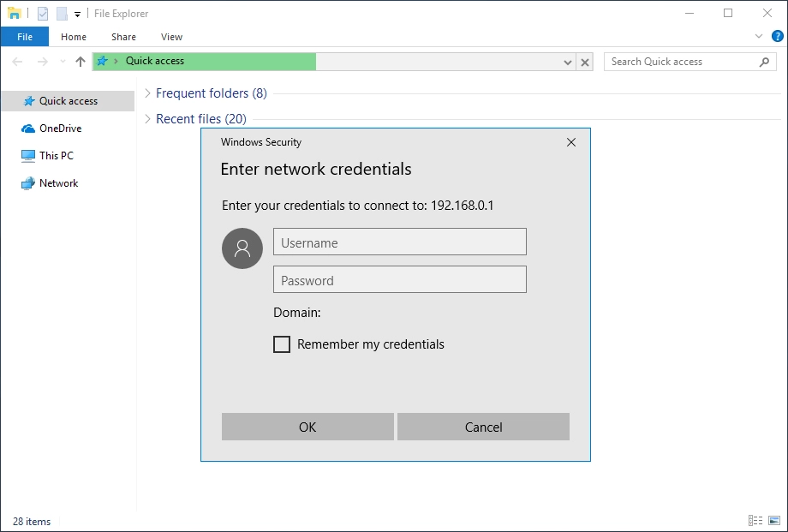Click the New folder quick toolbar icon

[62, 14]
